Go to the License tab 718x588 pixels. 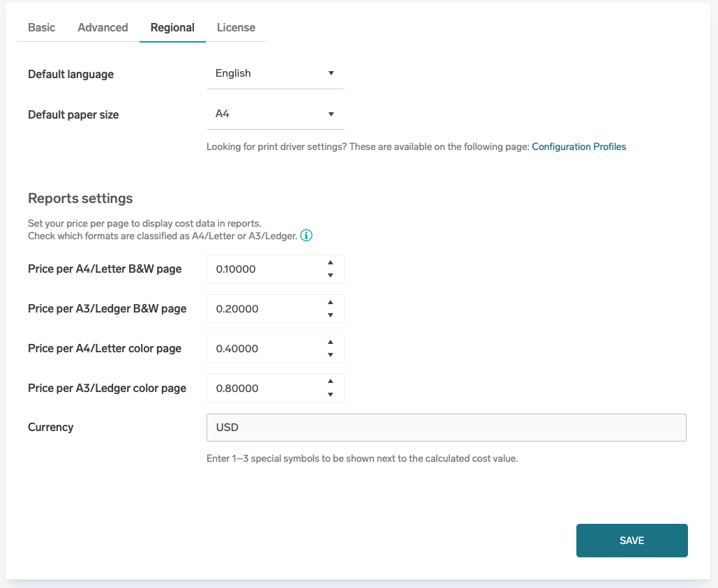[236, 28]
